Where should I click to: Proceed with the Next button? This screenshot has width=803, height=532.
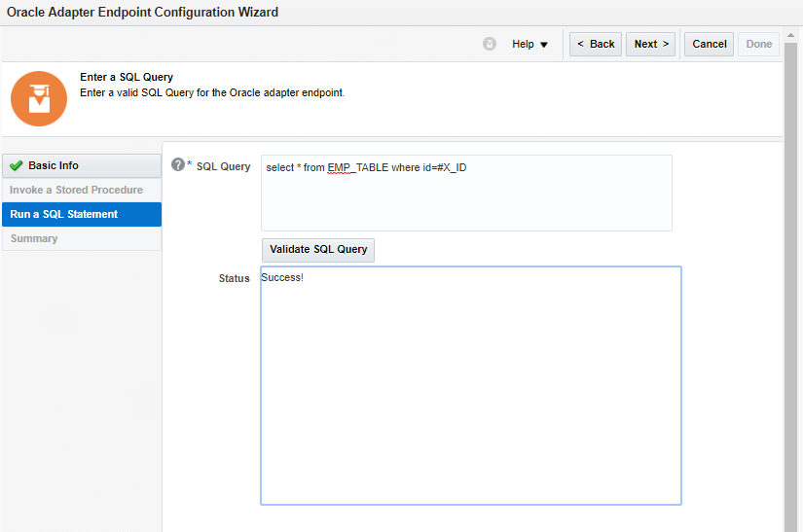click(x=651, y=44)
